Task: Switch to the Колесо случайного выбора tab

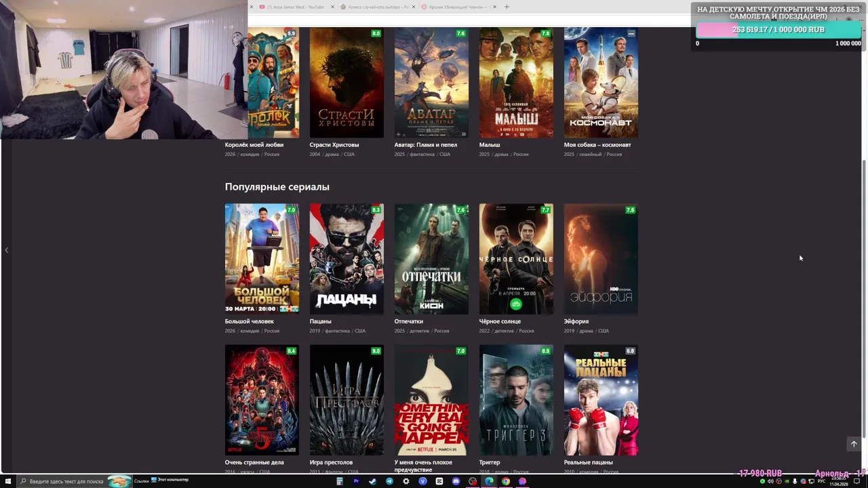Action: pyautogui.click(x=377, y=7)
